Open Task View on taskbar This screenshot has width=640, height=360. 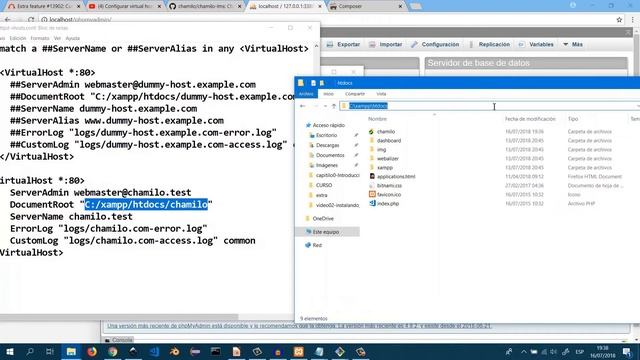coord(50,351)
